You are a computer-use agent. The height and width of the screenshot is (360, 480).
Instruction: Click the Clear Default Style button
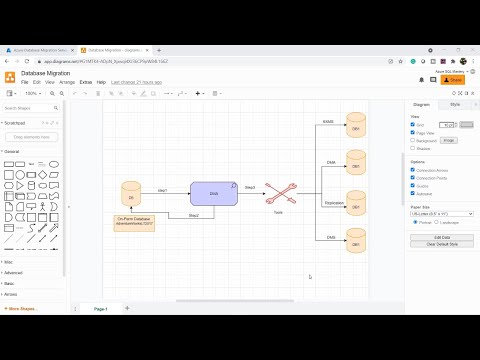click(x=442, y=244)
